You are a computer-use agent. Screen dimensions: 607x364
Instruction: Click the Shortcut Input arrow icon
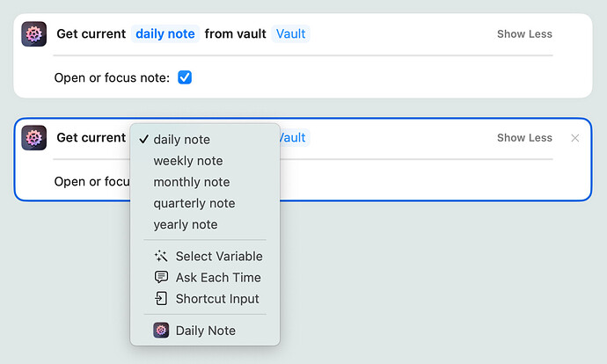pos(161,299)
